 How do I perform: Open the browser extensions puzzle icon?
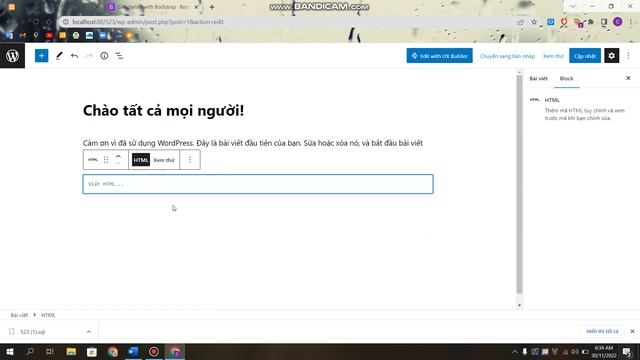point(591,22)
